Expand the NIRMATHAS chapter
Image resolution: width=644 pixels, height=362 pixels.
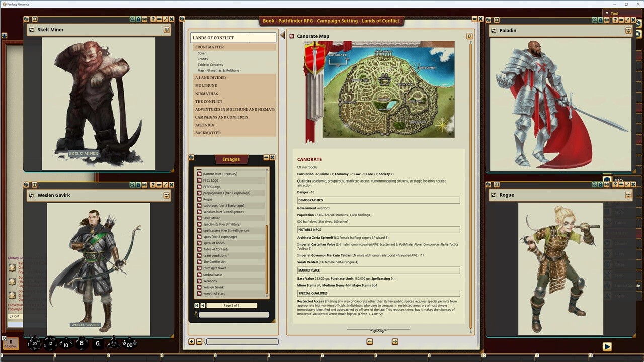(x=206, y=94)
